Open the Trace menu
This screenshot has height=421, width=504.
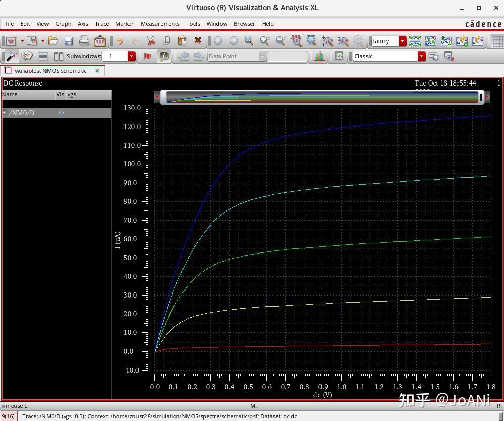click(102, 24)
